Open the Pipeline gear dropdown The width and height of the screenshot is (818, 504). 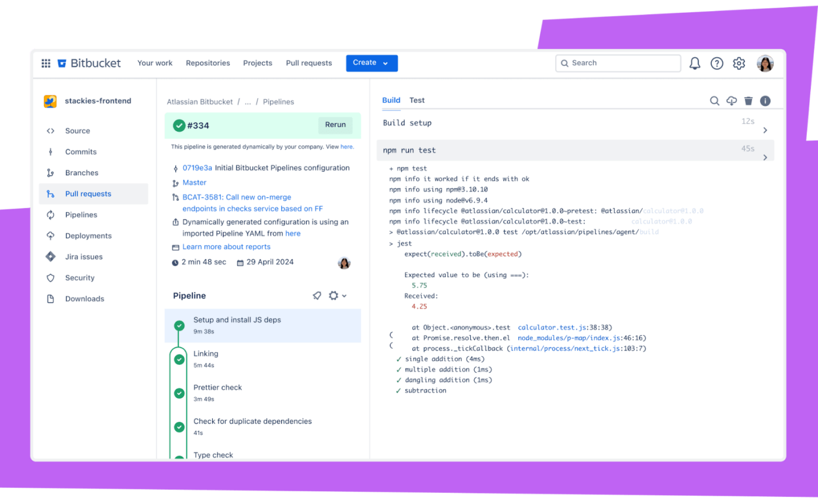coord(337,296)
